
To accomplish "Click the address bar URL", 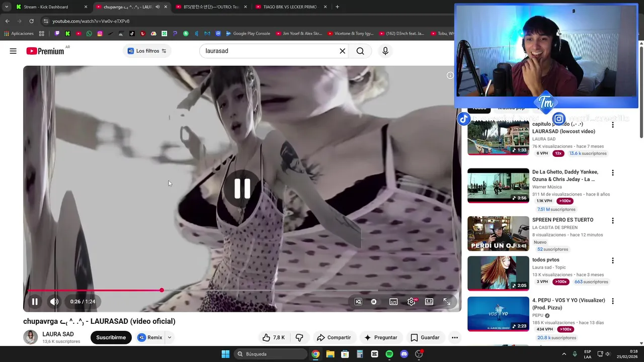I will pyautogui.click(x=91, y=21).
